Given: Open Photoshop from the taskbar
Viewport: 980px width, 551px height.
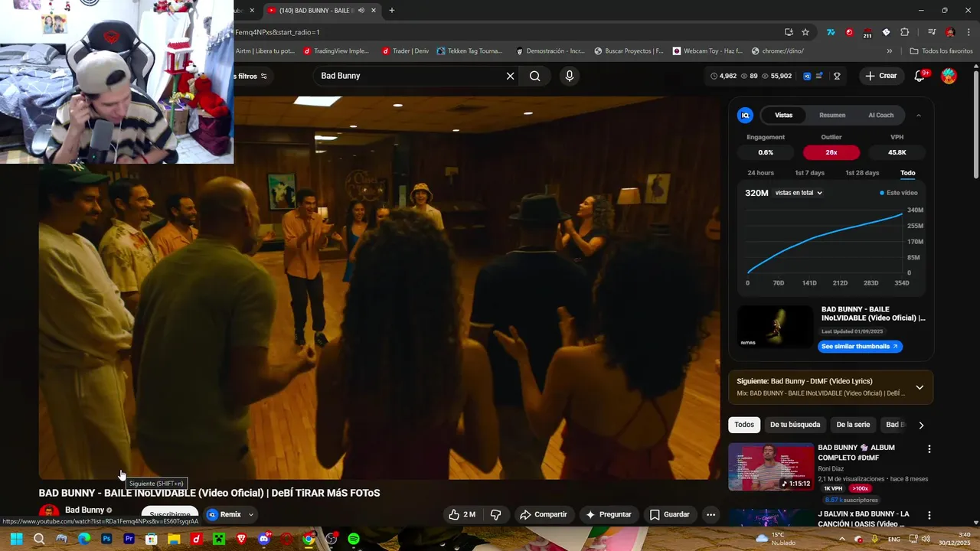Looking at the screenshot, I should click(x=106, y=539).
